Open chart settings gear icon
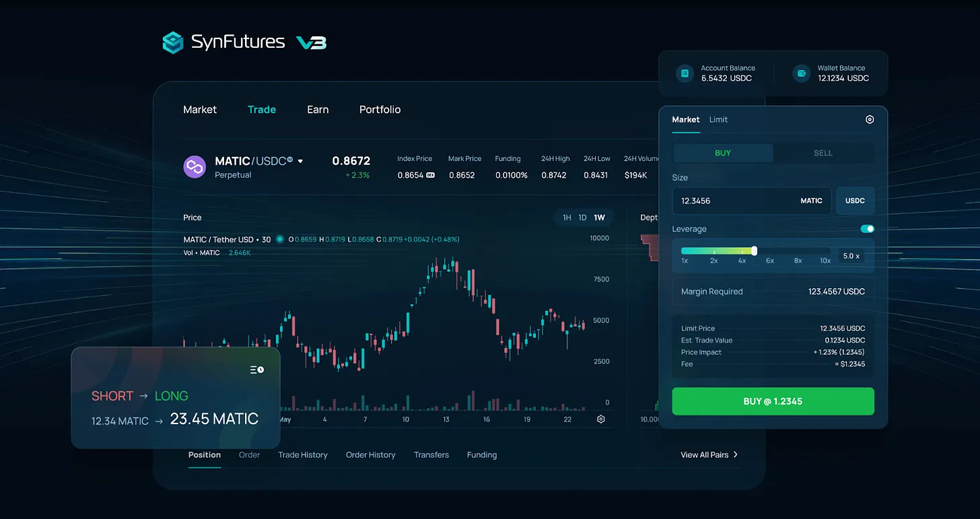Viewport: 980px width, 519px height. (601, 419)
